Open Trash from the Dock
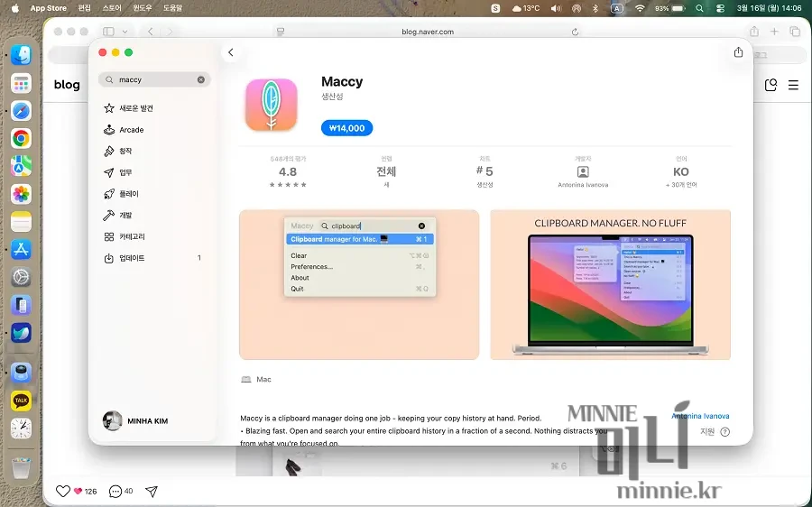Screen dimensions: 812x507 [22, 467]
